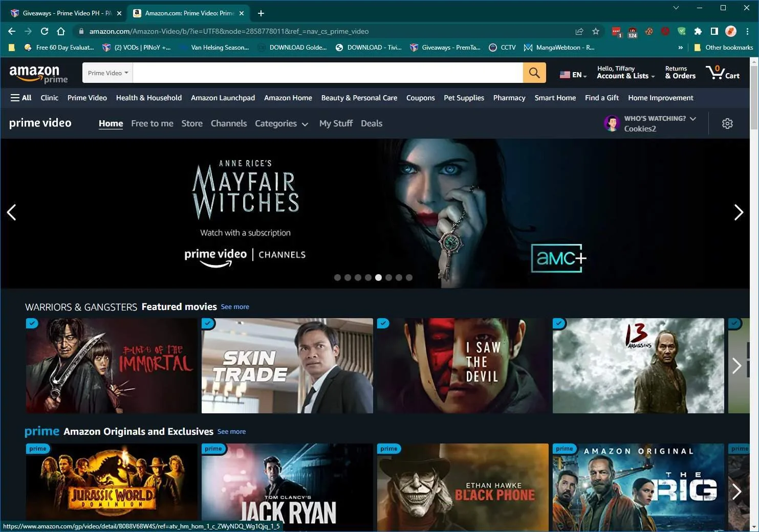Open the Prime Video search category dropdown

107,73
